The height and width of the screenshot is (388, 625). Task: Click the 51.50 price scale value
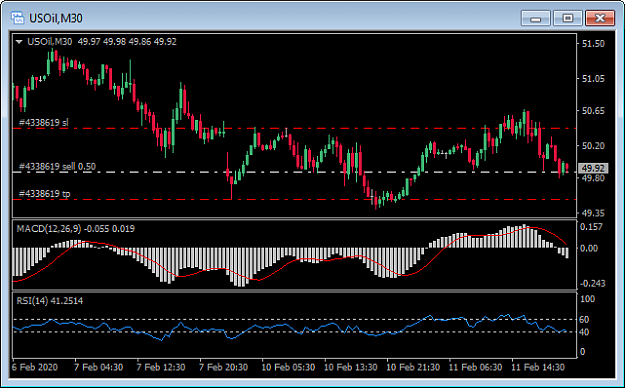pyautogui.click(x=593, y=44)
